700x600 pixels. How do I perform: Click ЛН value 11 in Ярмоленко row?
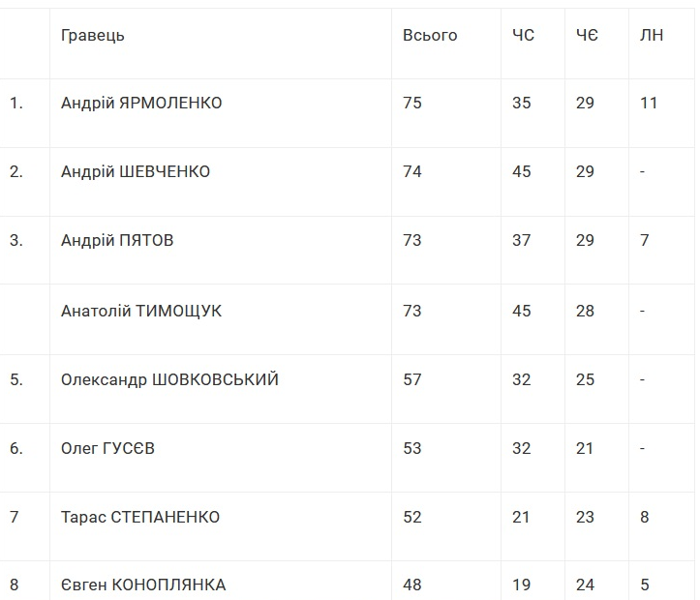pos(649,103)
